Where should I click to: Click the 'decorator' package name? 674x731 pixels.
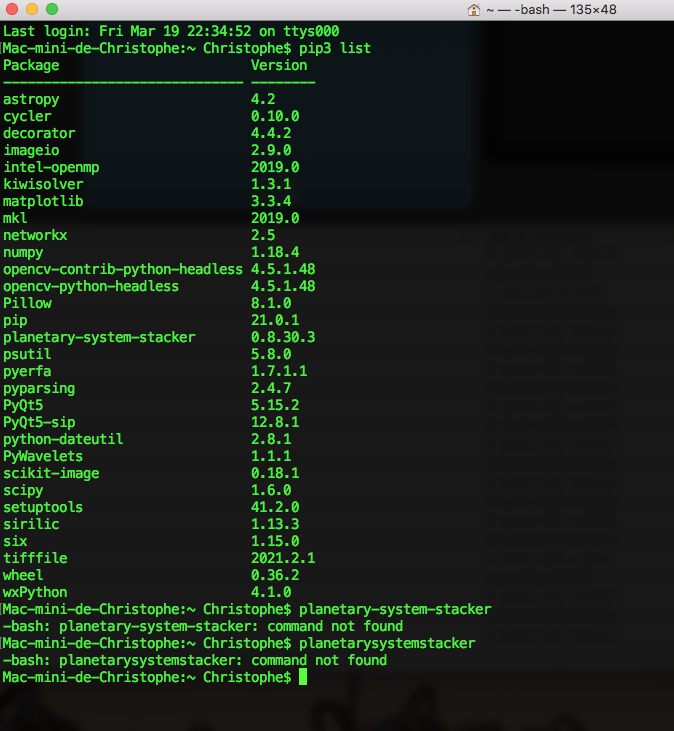click(x=39, y=133)
